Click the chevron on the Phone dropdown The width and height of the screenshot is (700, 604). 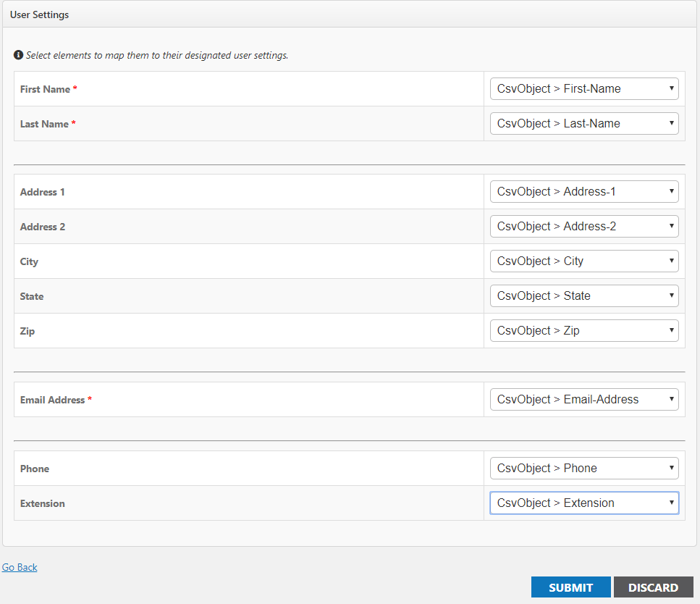pyautogui.click(x=670, y=468)
